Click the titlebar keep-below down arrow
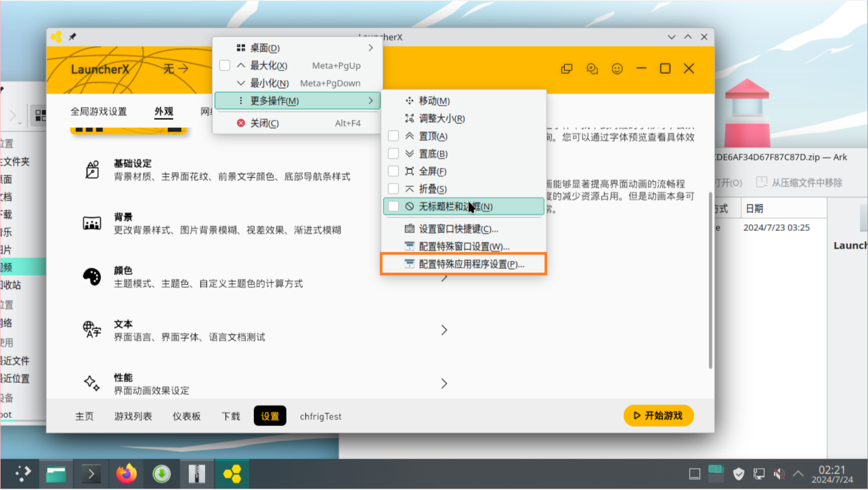Image resolution: width=868 pixels, height=490 pixels. click(672, 37)
